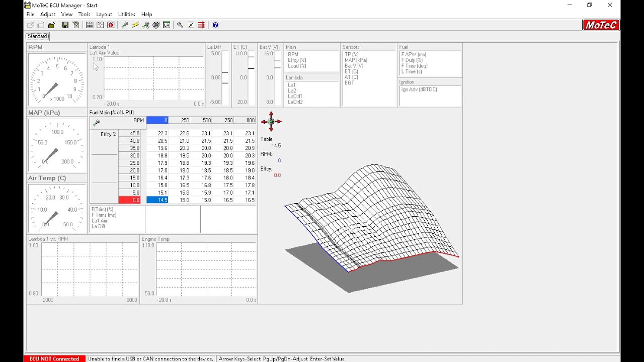
Task: Click the ET (C) bar indicator
Action: tap(251, 77)
